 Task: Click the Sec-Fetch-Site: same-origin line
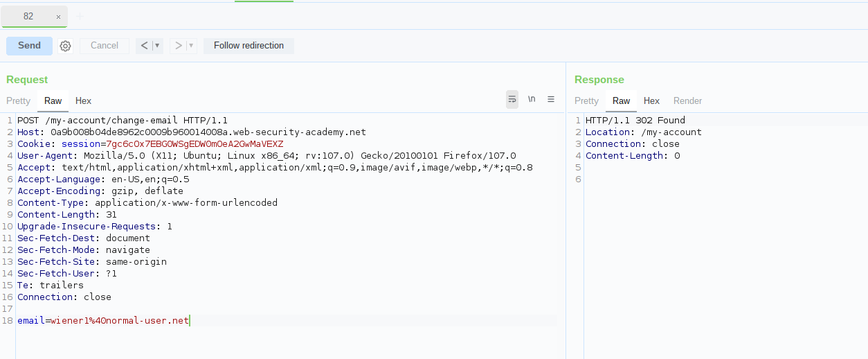click(x=92, y=262)
